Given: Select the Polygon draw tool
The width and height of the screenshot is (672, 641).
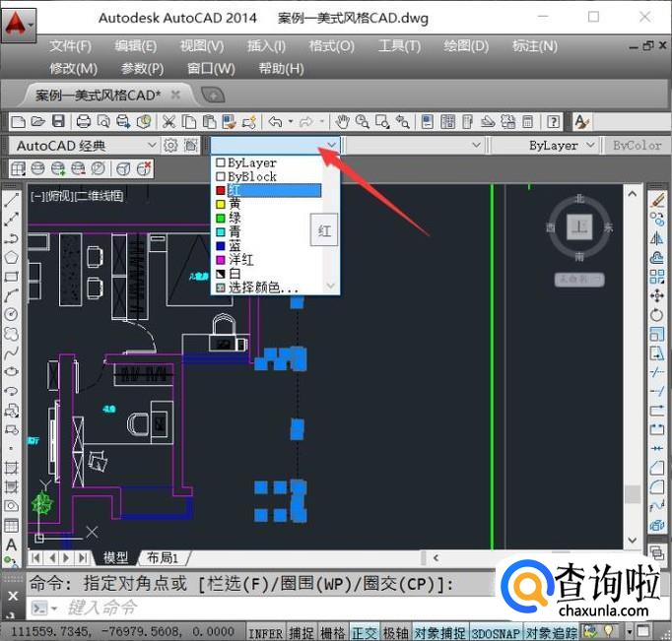Looking at the screenshot, I should [12, 257].
